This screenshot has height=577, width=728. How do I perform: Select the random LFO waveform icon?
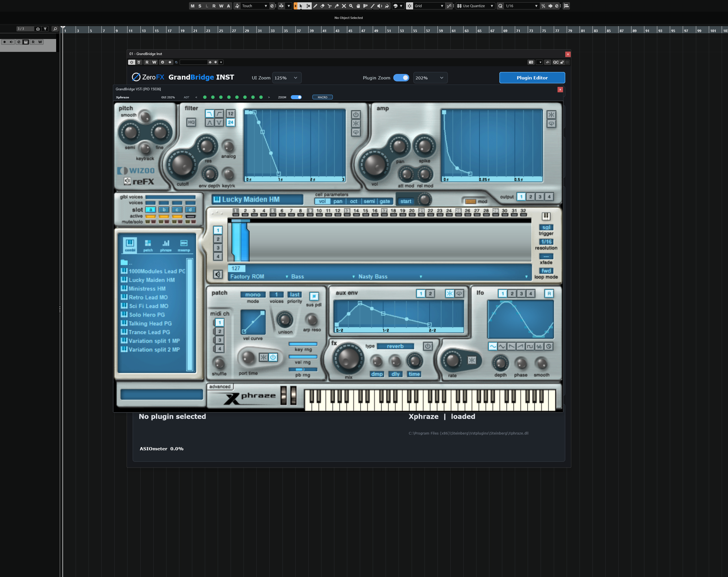pos(539,346)
